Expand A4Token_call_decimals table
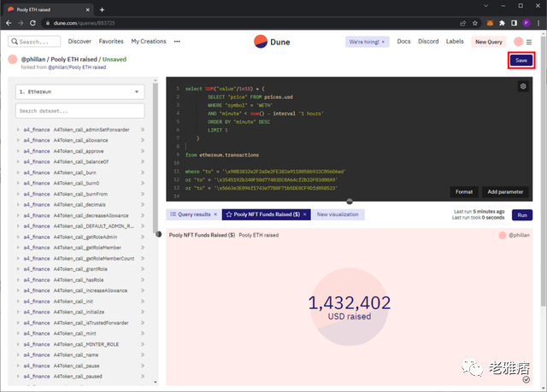The image size is (547, 392). 18,204
